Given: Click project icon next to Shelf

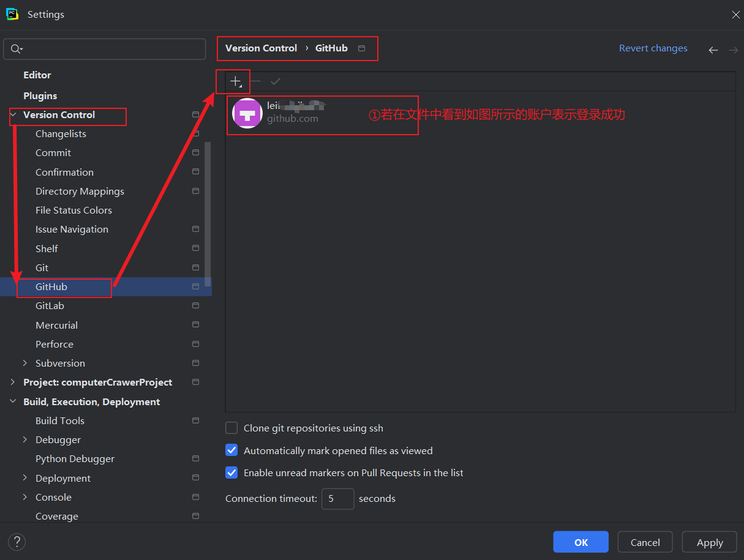Looking at the screenshot, I should pyautogui.click(x=196, y=248).
